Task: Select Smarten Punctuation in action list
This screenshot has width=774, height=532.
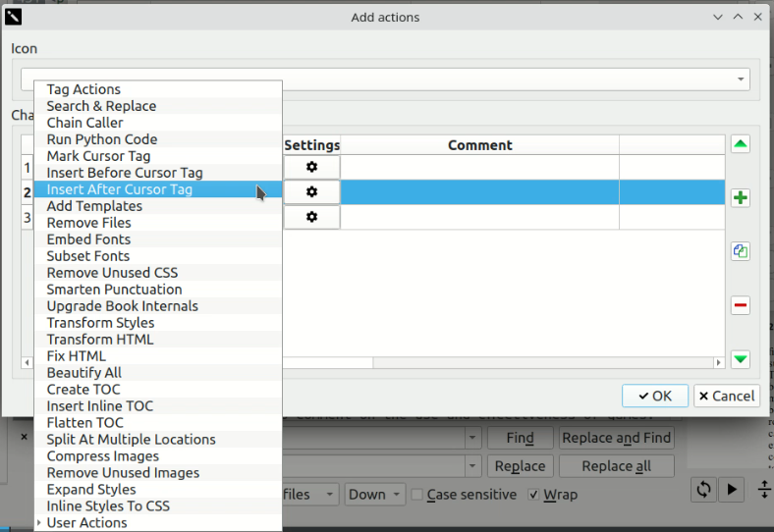Action: [114, 290]
